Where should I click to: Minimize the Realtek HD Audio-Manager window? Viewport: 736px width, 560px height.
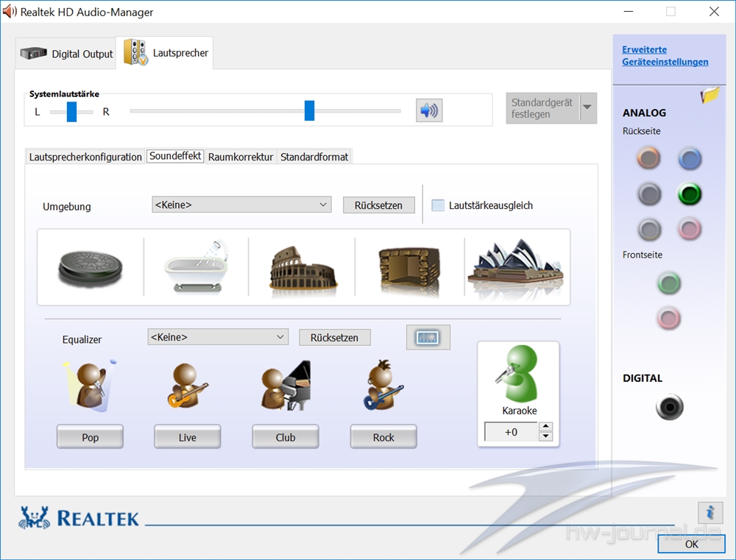(x=629, y=12)
